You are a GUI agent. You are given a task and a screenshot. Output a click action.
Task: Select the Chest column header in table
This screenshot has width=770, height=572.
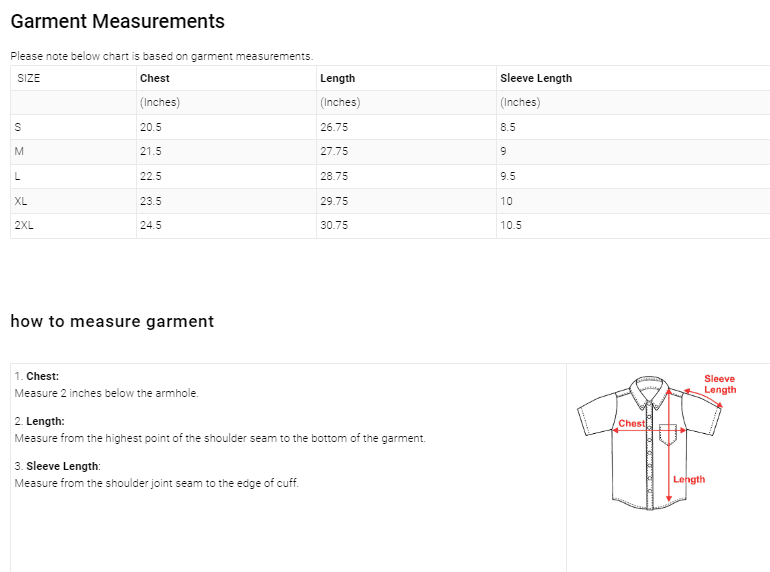pyautogui.click(x=155, y=78)
